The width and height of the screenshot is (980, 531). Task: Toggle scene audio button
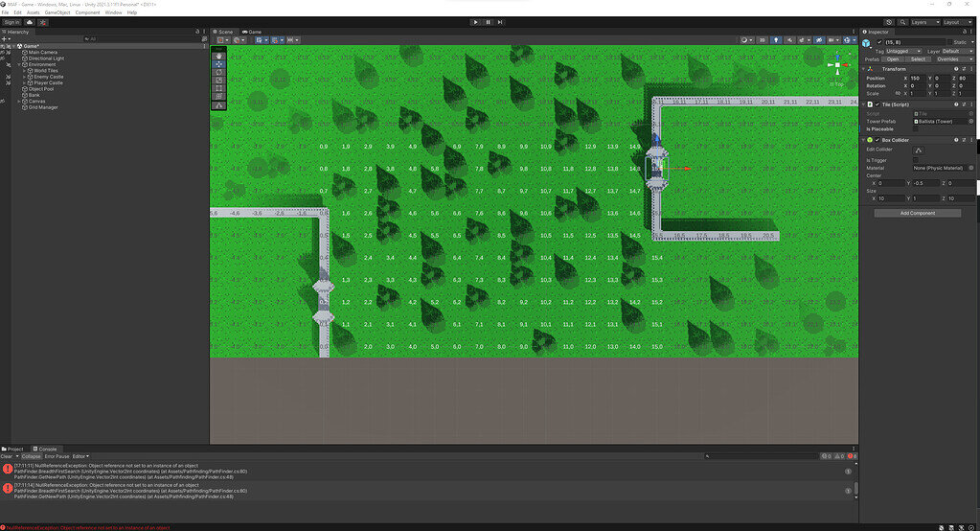pos(790,40)
